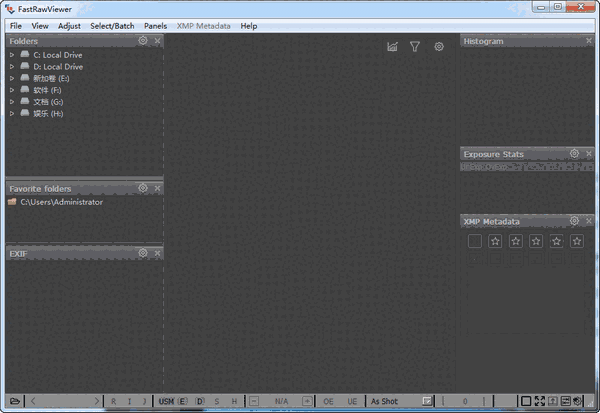The image size is (600, 413).
Task: Open the filter funnel icon
Action: click(415, 47)
